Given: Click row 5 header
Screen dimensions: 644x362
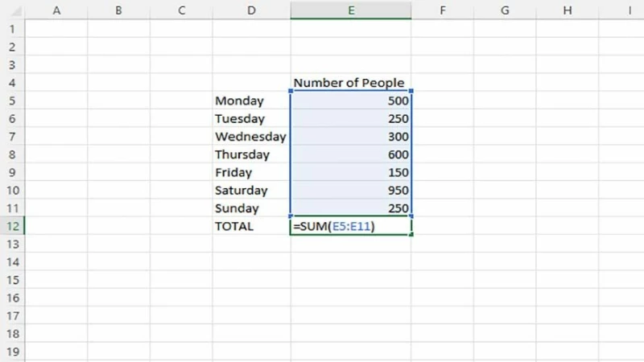Looking at the screenshot, I should tap(12, 101).
